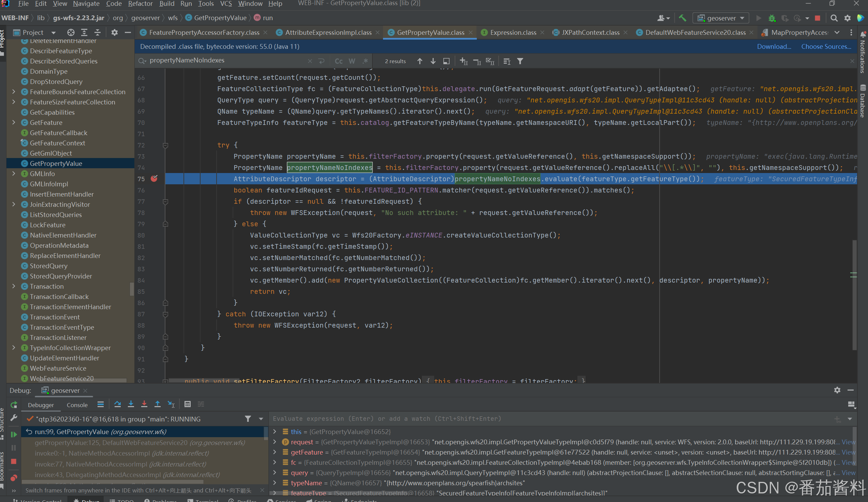868x502 pixels.
Task: Click Evaluate expression input field
Action: [551, 419]
